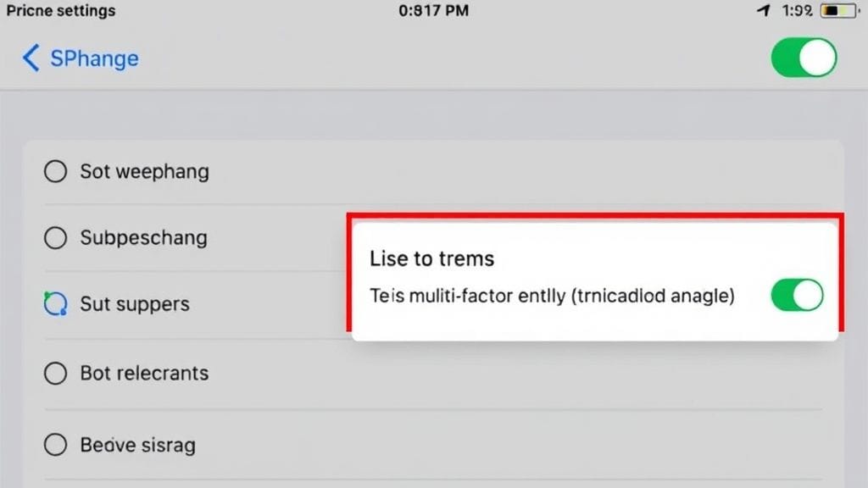
Task: Tap the blue back chevron icon
Action: click(x=31, y=58)
